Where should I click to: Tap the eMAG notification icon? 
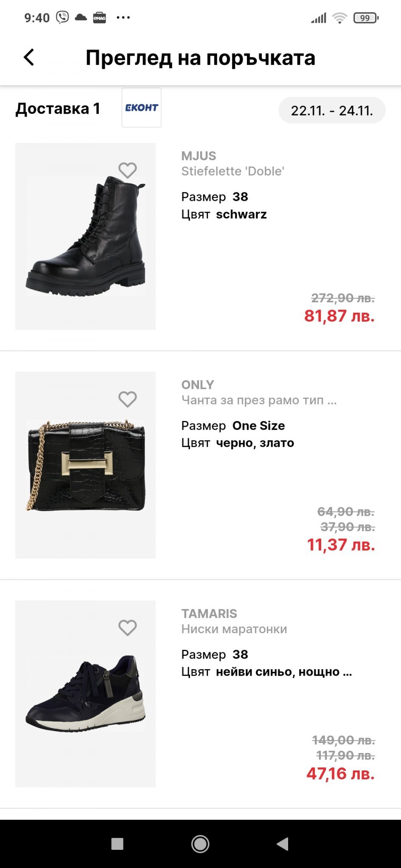pyautogui.click(x=99, y=18)
